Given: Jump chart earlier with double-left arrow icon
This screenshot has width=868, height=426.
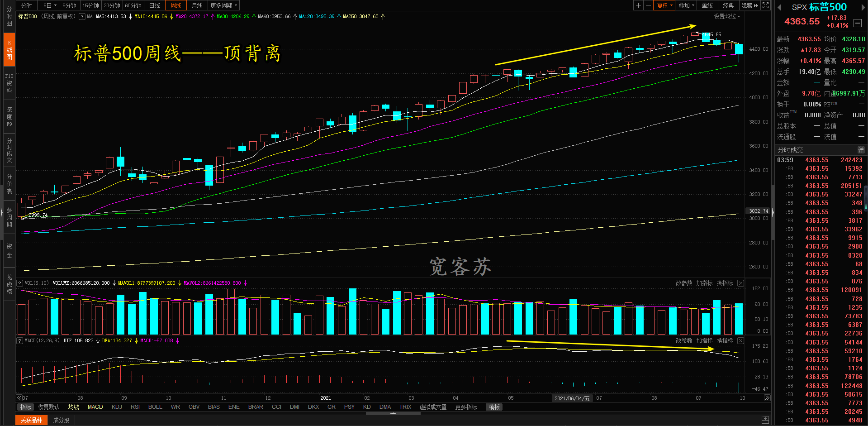Looking at the screenshot, I should tap(19, 398).
